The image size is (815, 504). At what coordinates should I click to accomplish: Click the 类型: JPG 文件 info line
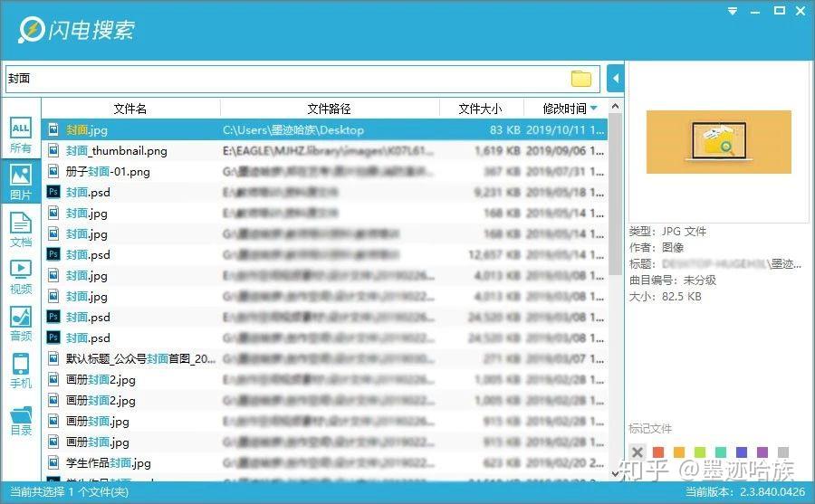668,232
